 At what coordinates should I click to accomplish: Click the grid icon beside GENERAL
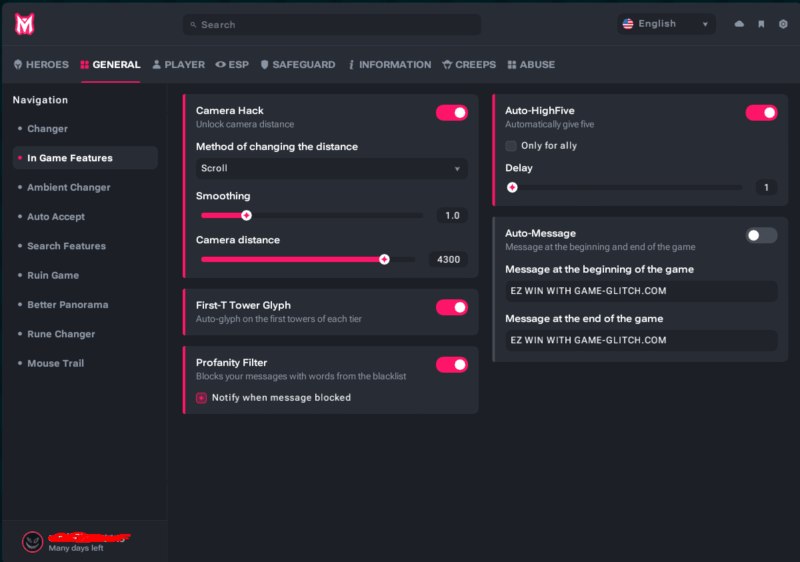pos(85,64)
